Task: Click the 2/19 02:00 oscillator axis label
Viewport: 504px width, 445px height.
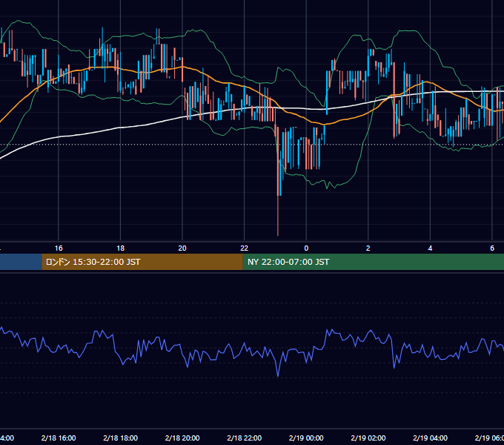Action: (x=368, y=438)
